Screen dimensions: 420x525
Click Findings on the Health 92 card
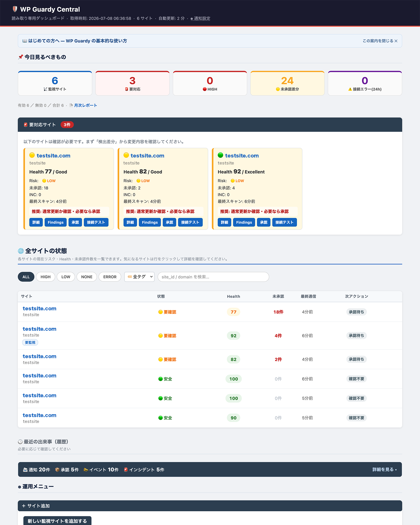(244, 222)
